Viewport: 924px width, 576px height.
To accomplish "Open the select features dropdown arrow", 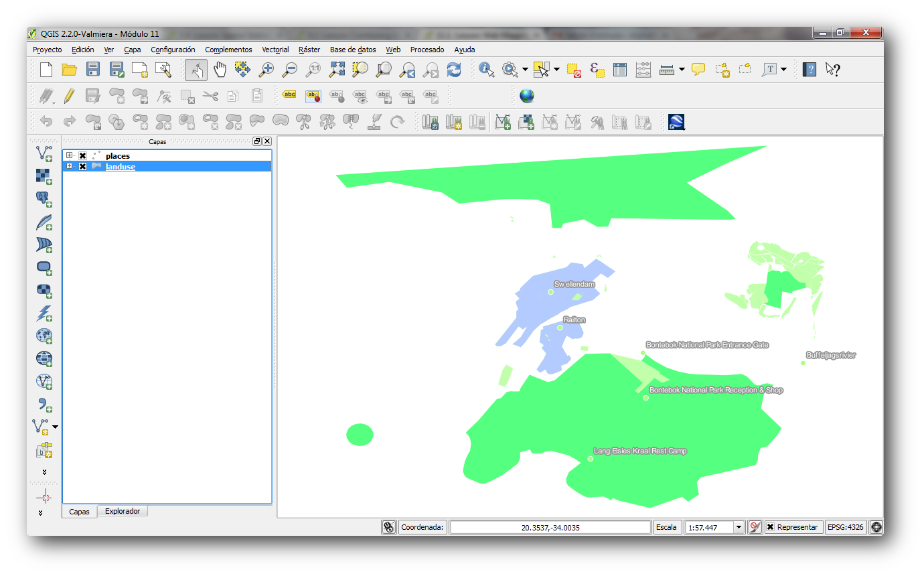I will point(557,69).
